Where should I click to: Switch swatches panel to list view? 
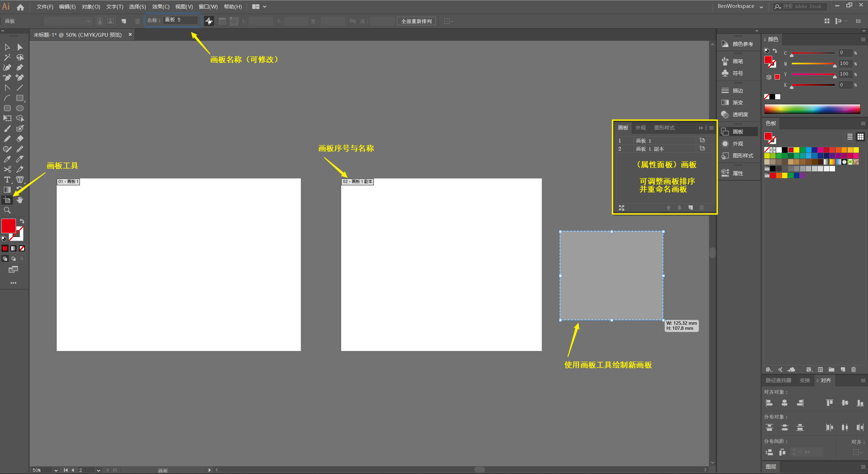pos(850,137)
